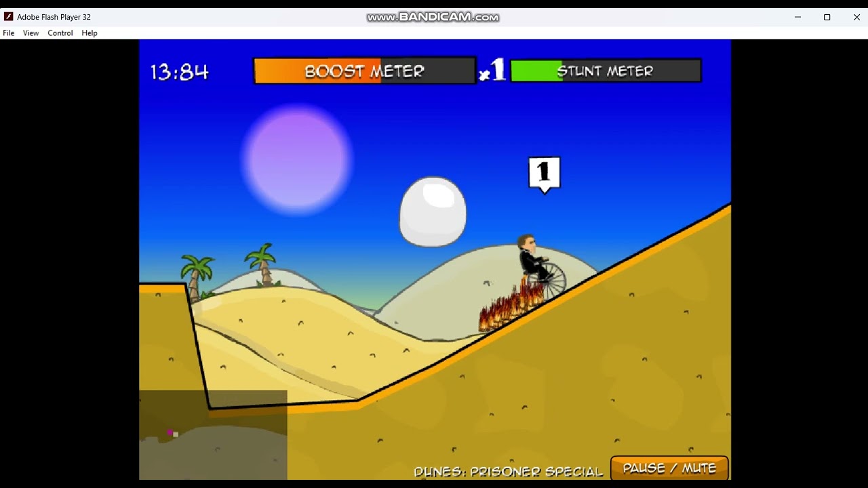868x488 pixels.
Task: Minimize the Flash Player window
Action: pos(798,17)
